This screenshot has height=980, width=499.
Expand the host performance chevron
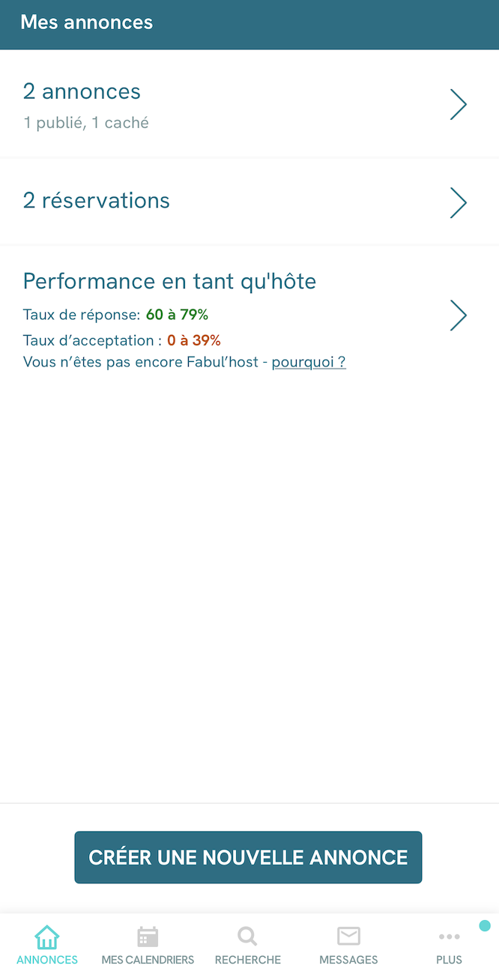(458, 315)
